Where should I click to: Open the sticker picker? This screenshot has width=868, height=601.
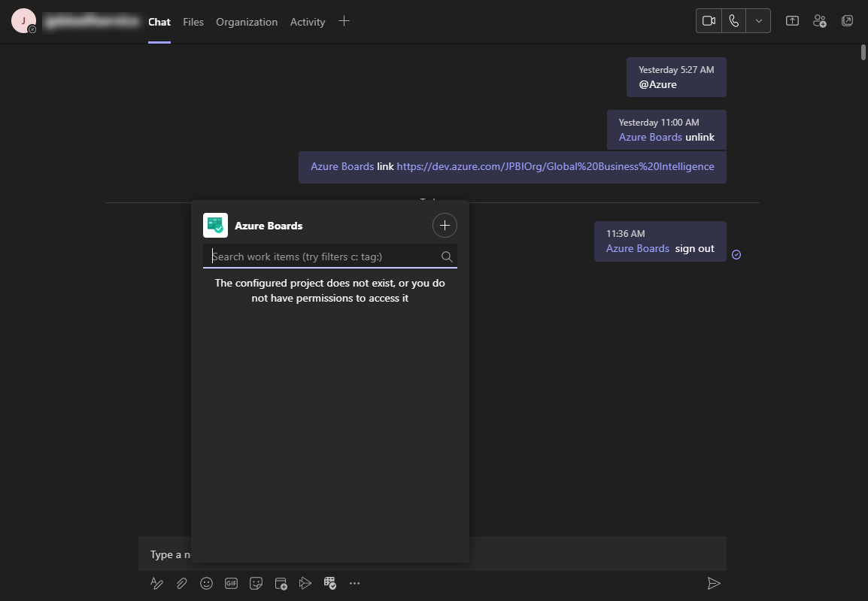pos(256,583)
